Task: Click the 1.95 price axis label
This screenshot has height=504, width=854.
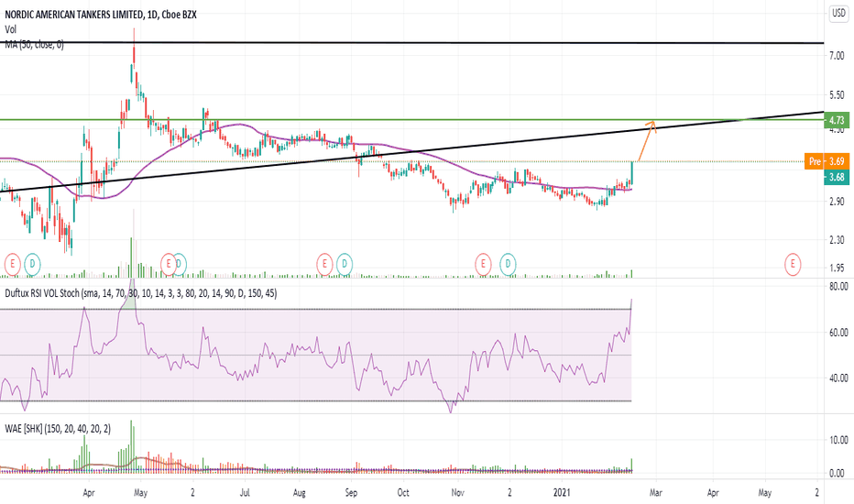Action: (x=837, y=268)
